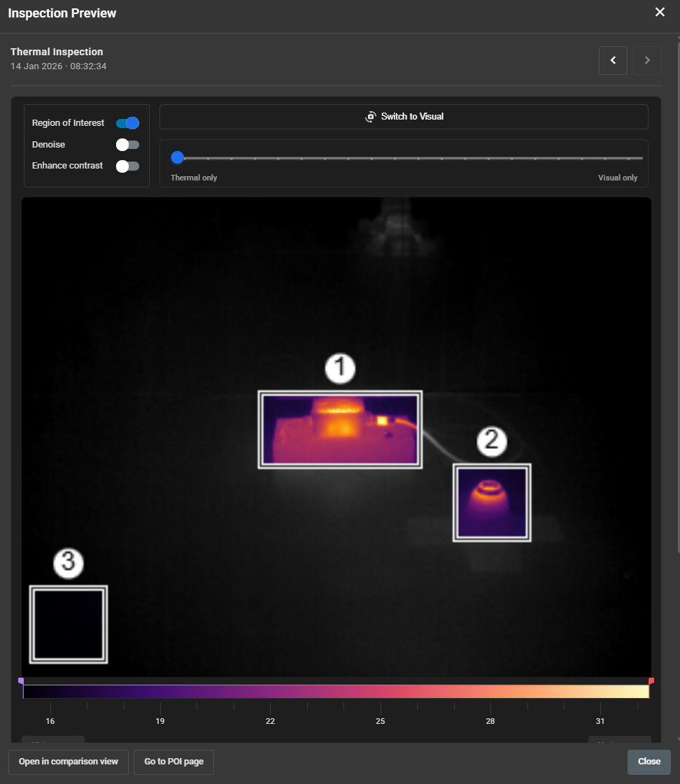Go to the POI page
Viewport: 680px width, 784px height.
[173, 762]
